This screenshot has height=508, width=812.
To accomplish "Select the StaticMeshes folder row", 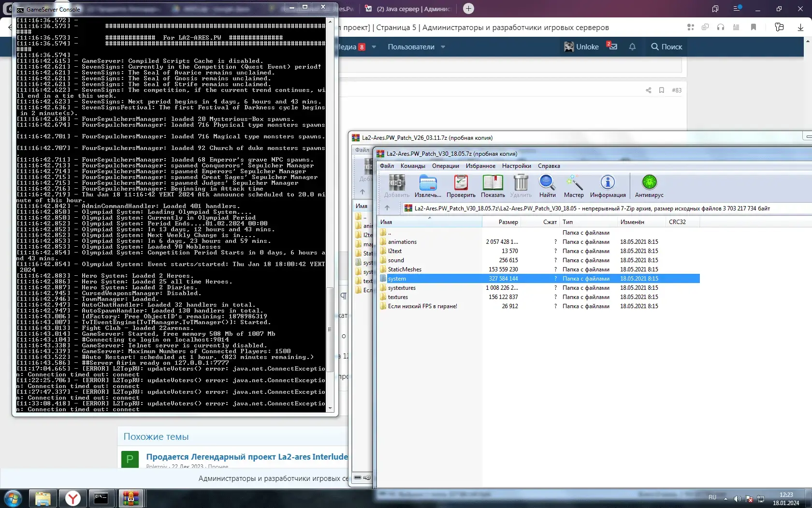I will pyautogui.click(x=538, y=269).
